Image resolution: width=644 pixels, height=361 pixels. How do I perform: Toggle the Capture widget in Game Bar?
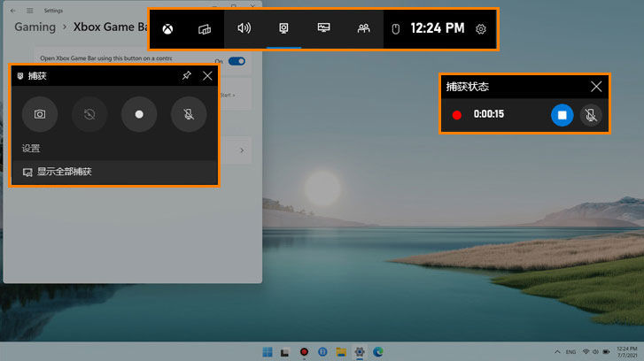pos(283,28)
